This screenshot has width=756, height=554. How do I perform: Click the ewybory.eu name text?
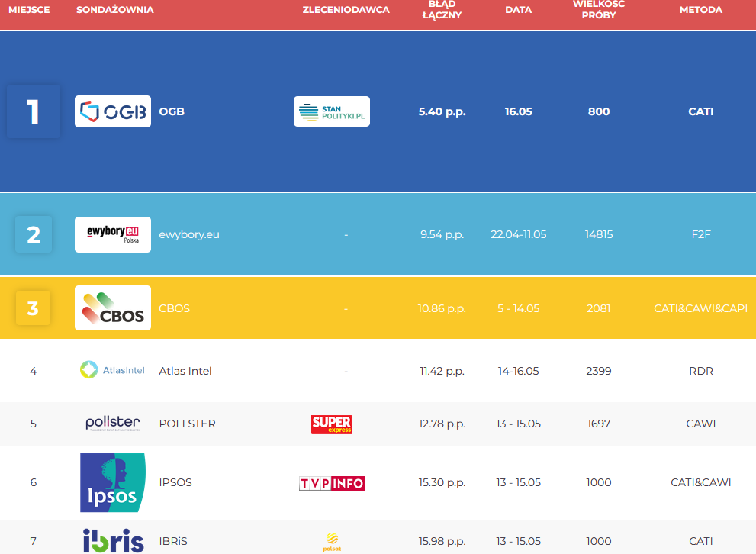tap(189, 235)
